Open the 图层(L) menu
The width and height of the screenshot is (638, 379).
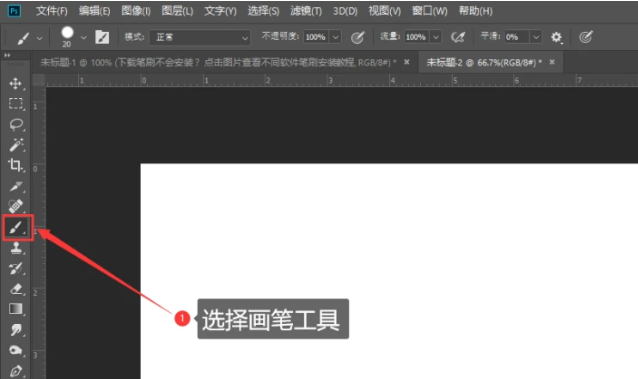point(177,11)
